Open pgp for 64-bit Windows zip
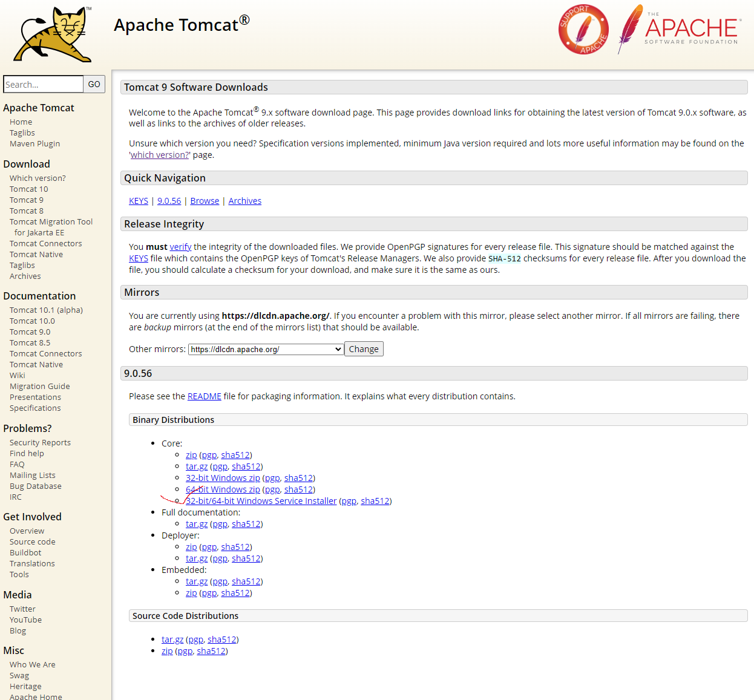The image size is (754, 700). (x=273, y=489)
